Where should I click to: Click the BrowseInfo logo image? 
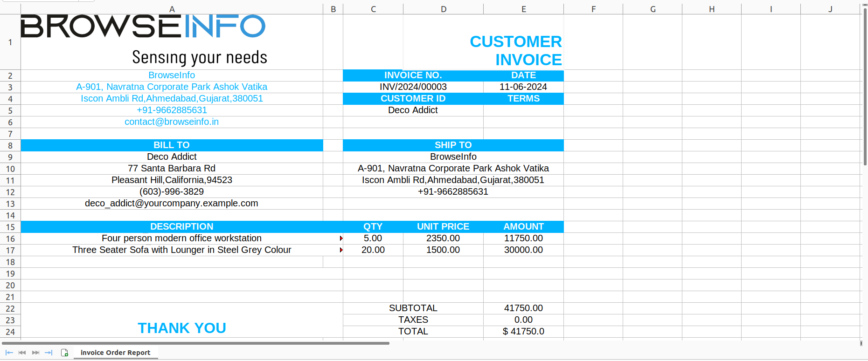[144, 40]
